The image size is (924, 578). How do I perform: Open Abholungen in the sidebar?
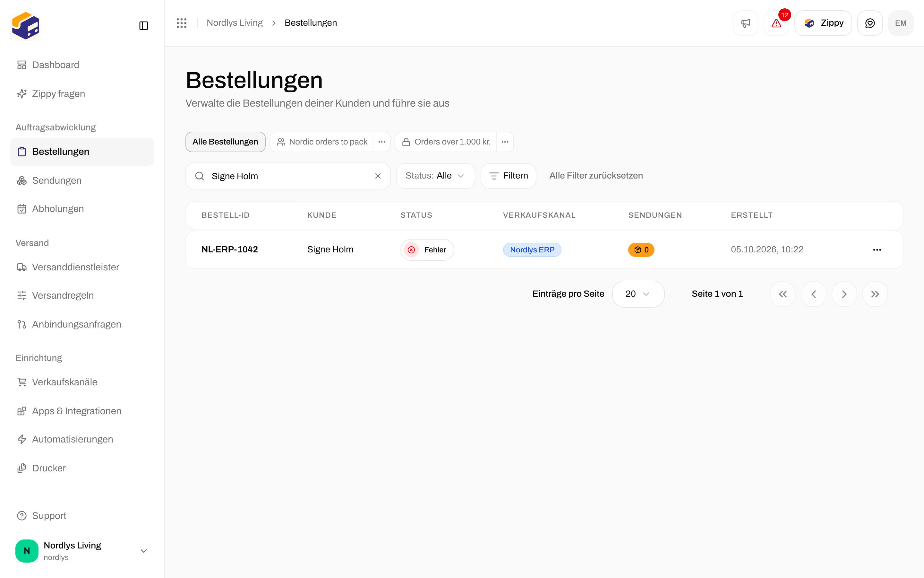point(82,209)
